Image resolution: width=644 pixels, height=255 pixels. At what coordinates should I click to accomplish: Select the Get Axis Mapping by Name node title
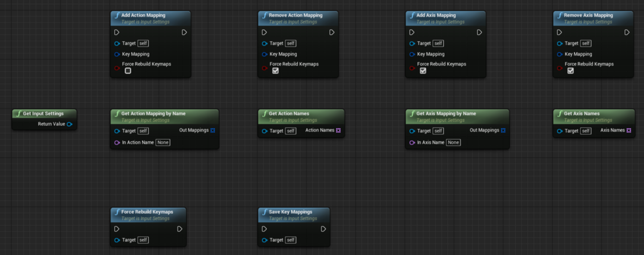tap(446, 113)
